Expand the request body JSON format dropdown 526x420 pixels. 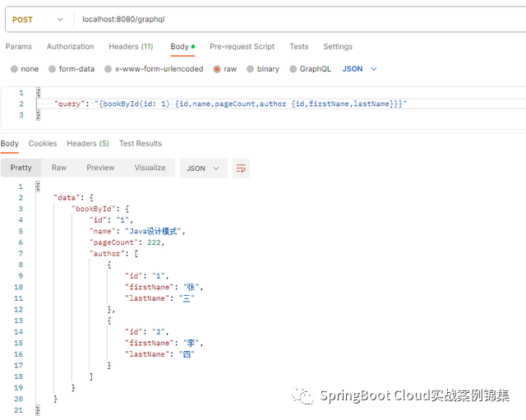359,69
